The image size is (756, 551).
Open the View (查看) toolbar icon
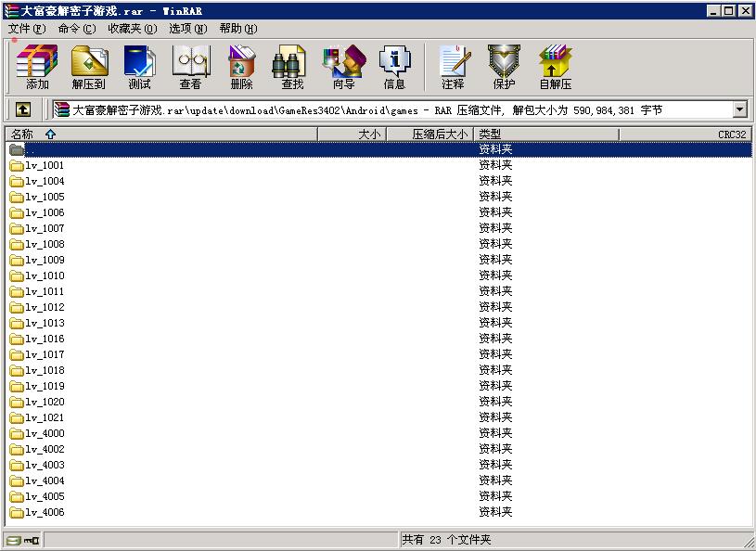[x=191, y=67]
